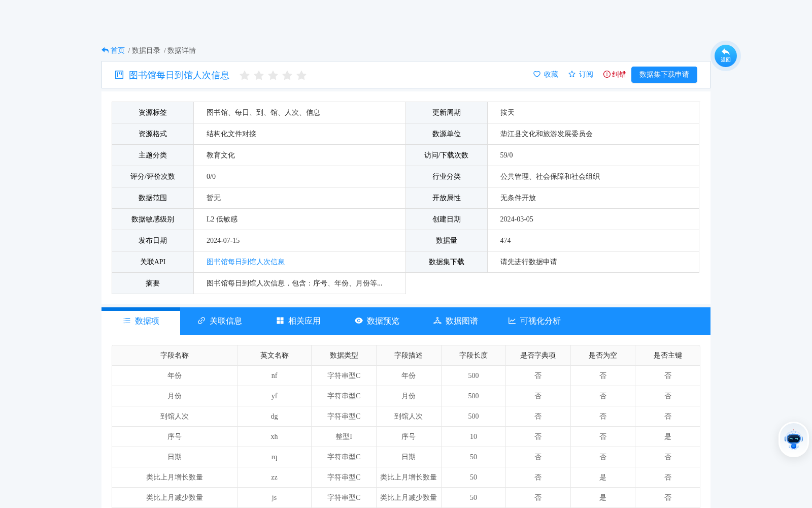Rate five stars on the fifth star
Image resolution: width=812 pixels, height=508 pixels.
pos(301,75)
